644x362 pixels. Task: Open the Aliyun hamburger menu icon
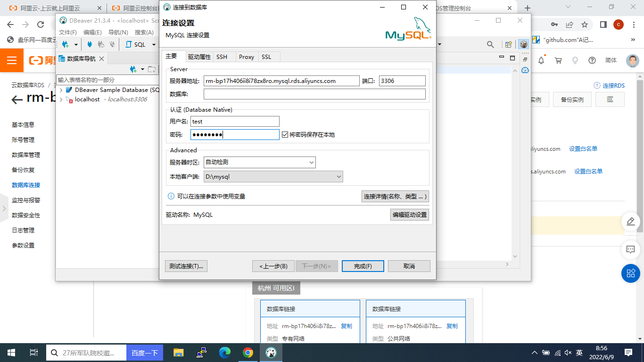(x=13, y=60)
